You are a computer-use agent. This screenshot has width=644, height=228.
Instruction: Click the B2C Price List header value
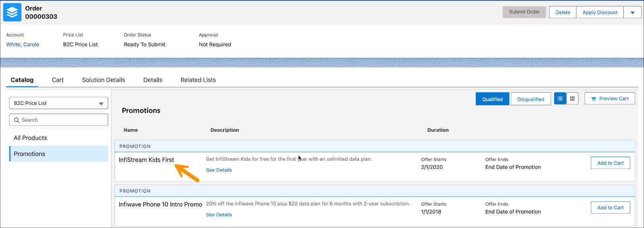[80, 44]
